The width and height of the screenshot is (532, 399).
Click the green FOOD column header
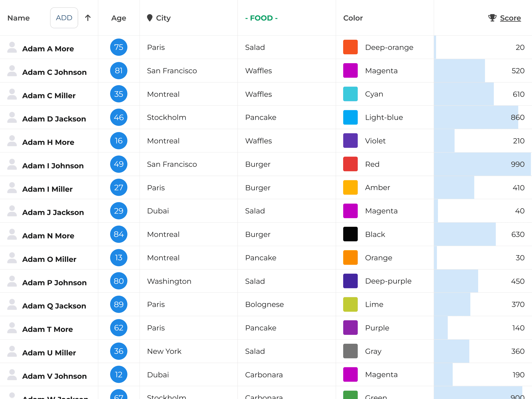point(261,18)
